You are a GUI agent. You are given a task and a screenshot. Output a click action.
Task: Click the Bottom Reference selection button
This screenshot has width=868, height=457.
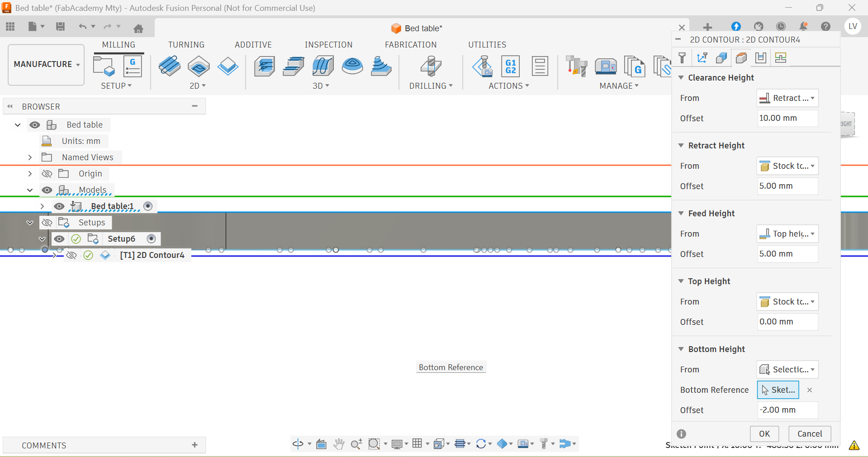click(x=778, y=390)
